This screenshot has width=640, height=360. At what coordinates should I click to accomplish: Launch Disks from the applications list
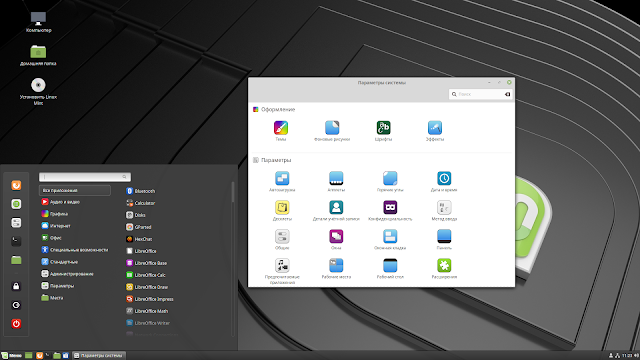click(x=136, y=215)
